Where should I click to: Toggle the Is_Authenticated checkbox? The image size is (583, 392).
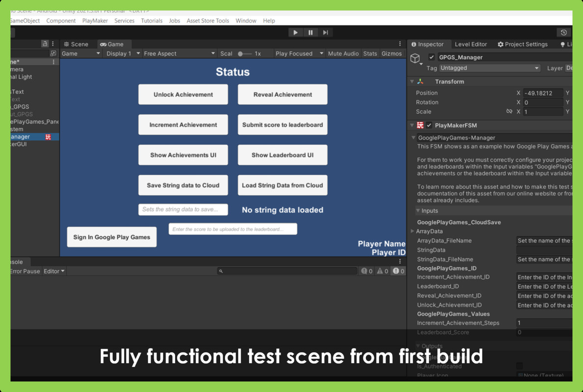(x=519, y=366)
